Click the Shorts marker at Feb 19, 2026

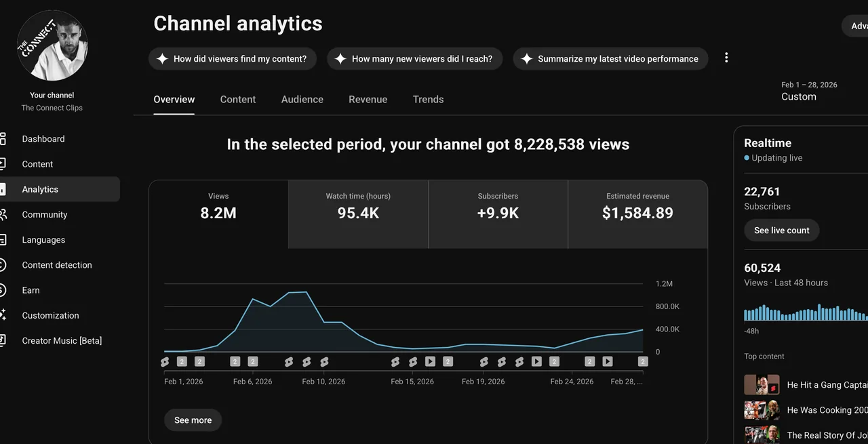(484, 362)
